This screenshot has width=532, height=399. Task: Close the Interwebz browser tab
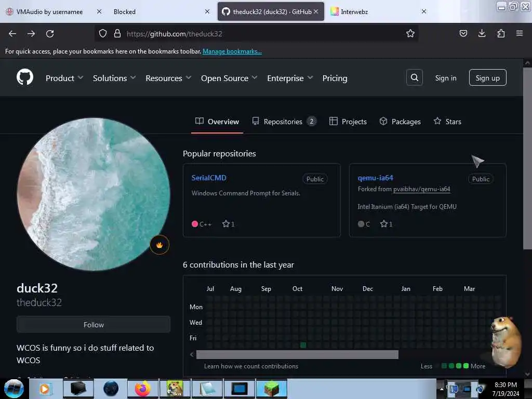424,11
